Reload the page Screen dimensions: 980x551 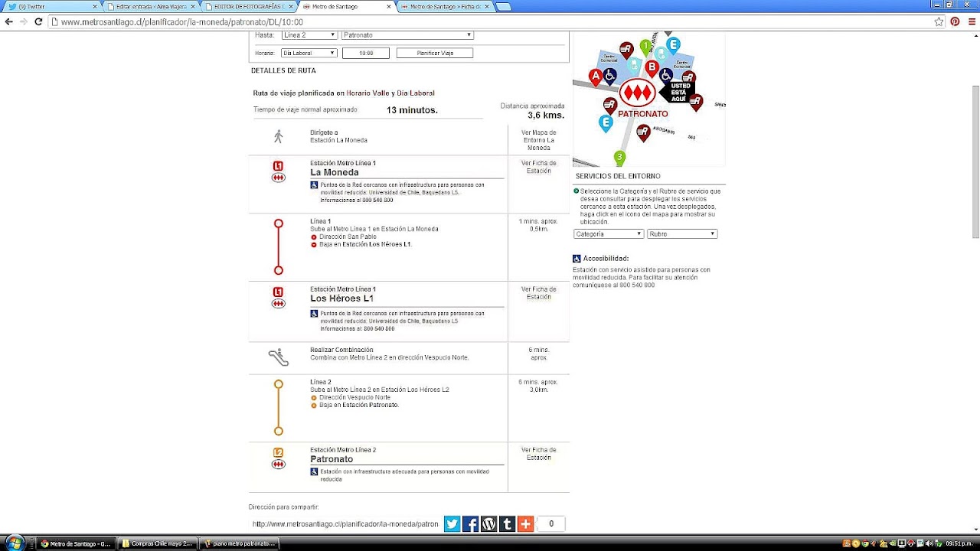point(38,22)
